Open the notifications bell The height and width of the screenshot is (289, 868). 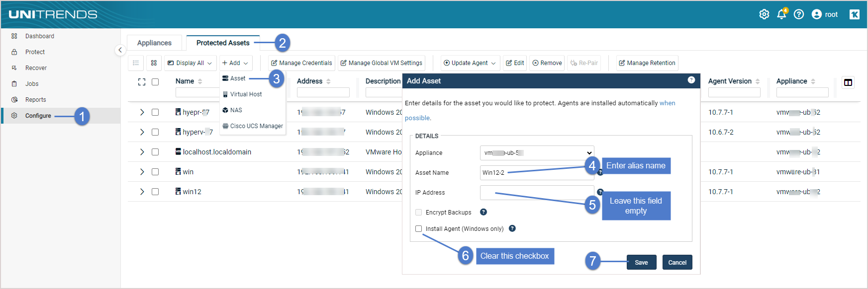click(x=781, y=14)
